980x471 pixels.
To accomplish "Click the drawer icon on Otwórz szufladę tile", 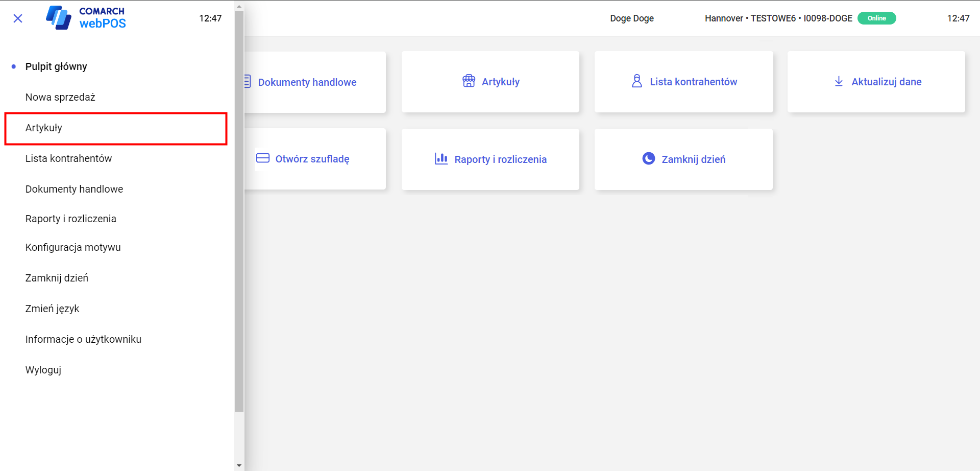I will pyautogui.click(x=263, y=158).
